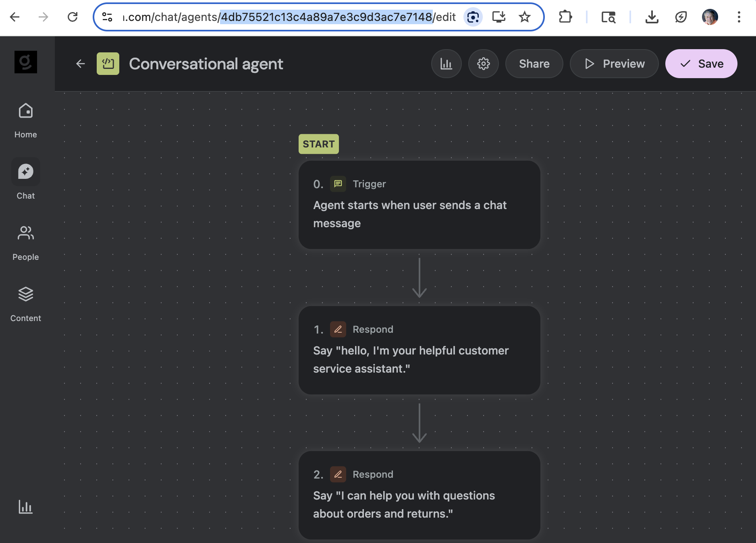This screenshot has height=543, width=756.
Task: Click the Respond icon on step 1
Action: point(338,329)
